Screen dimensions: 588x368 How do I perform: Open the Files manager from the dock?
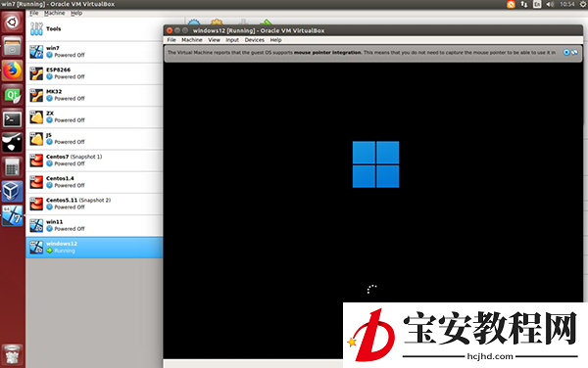(12, 46)
